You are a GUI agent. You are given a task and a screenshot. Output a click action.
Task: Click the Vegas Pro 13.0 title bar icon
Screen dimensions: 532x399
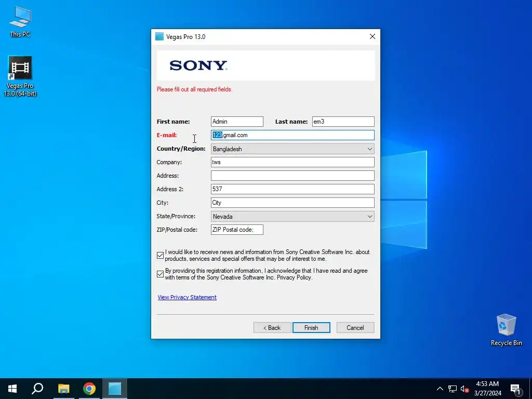159,37
